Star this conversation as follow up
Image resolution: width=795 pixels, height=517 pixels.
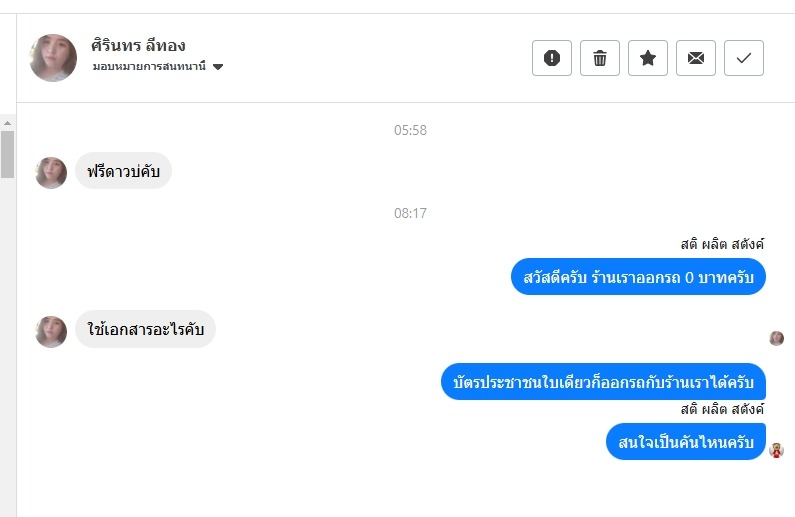point(647,58)
